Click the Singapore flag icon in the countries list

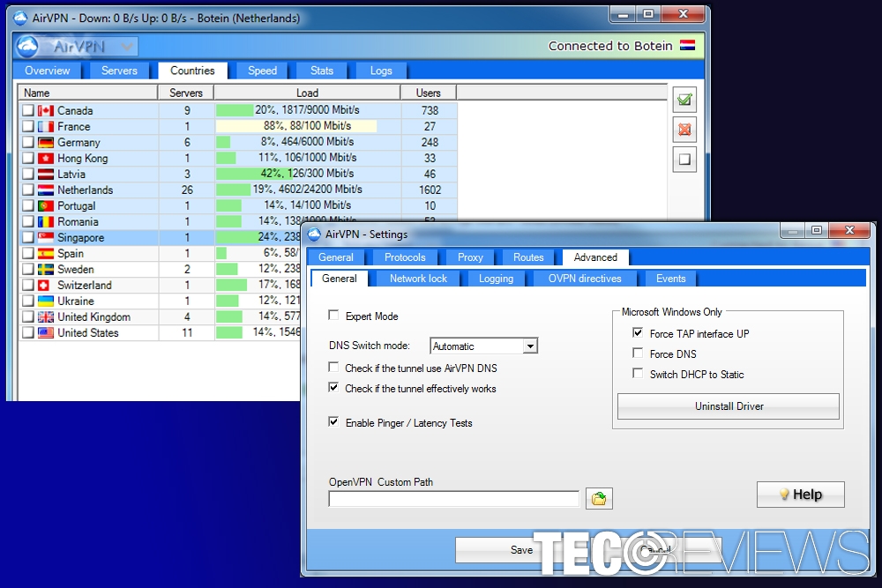coord(46,238)
